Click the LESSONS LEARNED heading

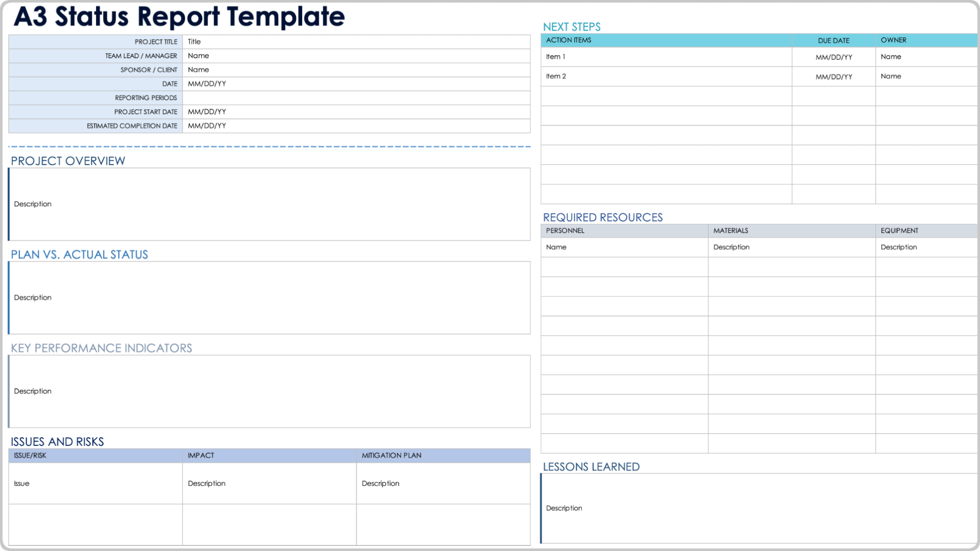coord(591,467)
